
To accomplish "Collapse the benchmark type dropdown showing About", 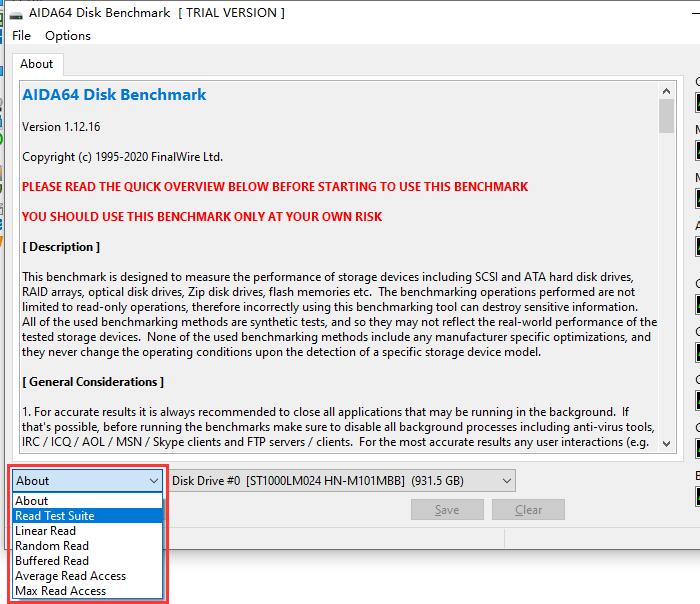I will click(x=87, y=481).
